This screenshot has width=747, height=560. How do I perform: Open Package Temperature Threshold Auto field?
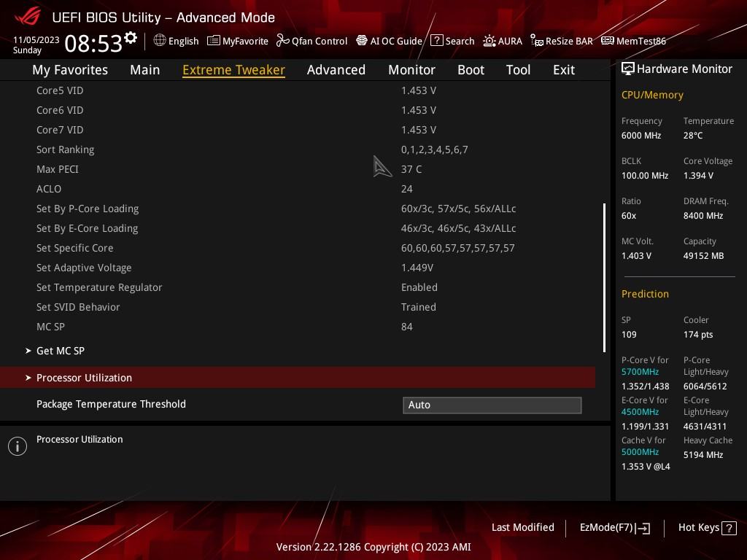[492, 405]
